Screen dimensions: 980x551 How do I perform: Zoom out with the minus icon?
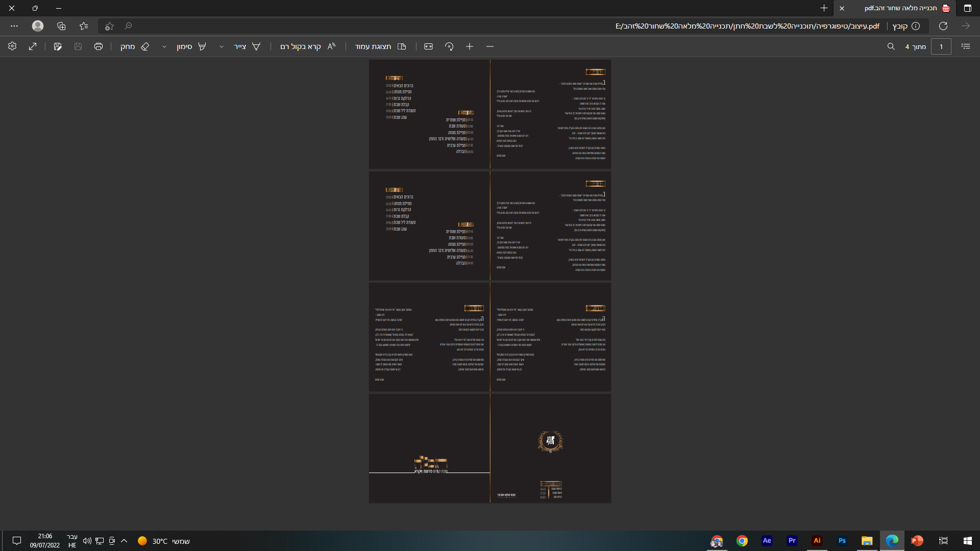click(x=490, y=46)
